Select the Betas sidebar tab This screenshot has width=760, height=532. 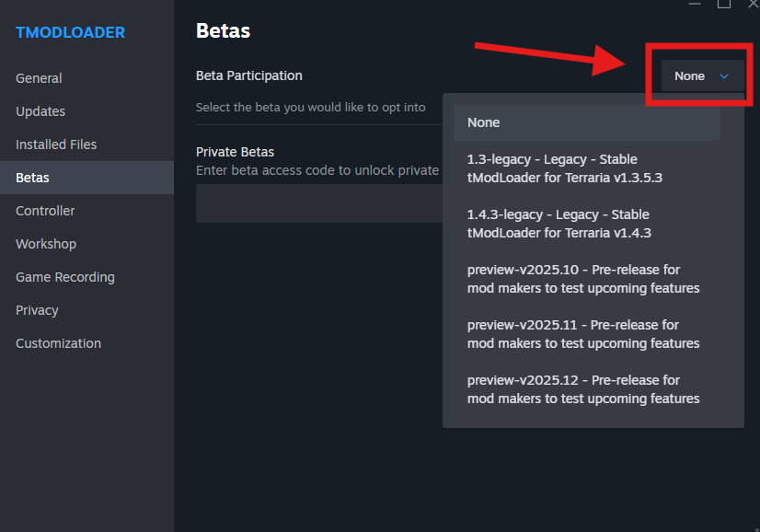[33, 178]
